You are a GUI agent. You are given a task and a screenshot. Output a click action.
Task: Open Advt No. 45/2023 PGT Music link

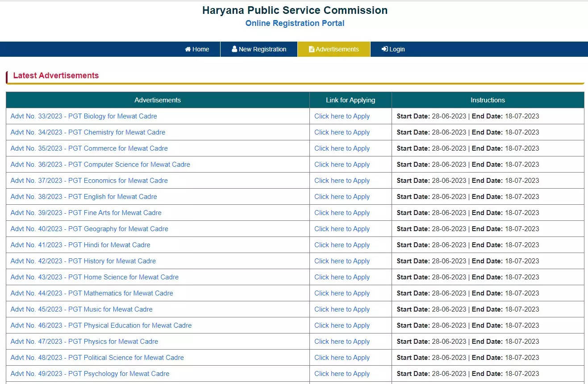82,309
